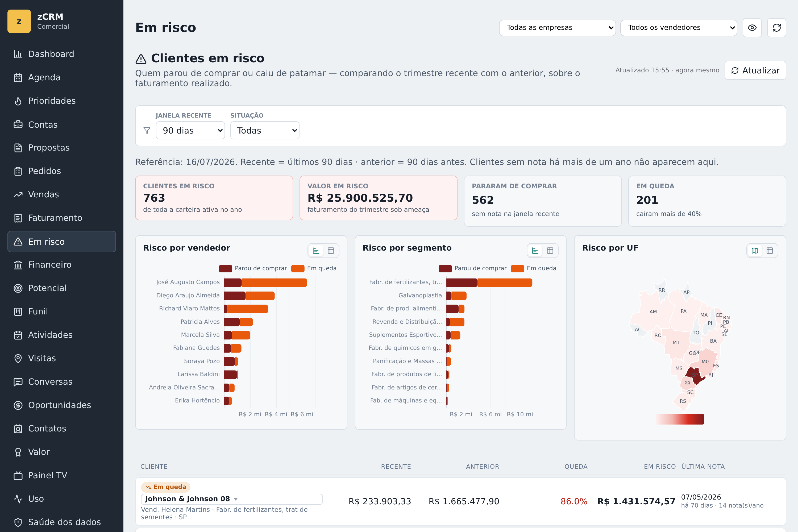This screenshot has height=532, width=798.
Task: Sort by the CLIENTE column header
Action: [154, 467]
